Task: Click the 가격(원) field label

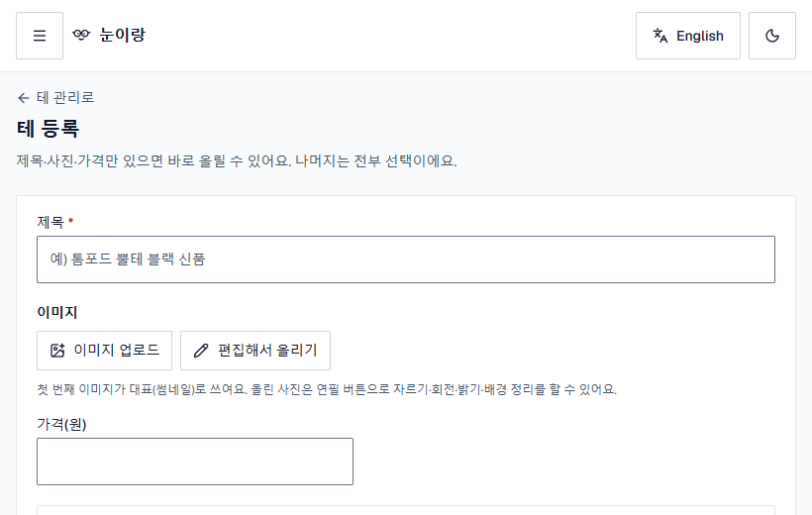Action: (61, 424)
